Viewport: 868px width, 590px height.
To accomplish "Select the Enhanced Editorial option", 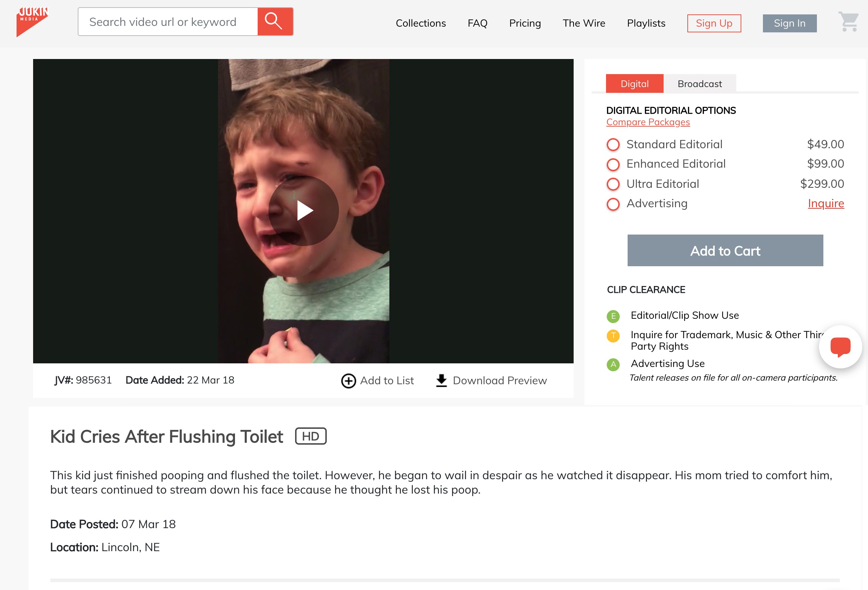I will pyautogui.click(x=613, y=164).
